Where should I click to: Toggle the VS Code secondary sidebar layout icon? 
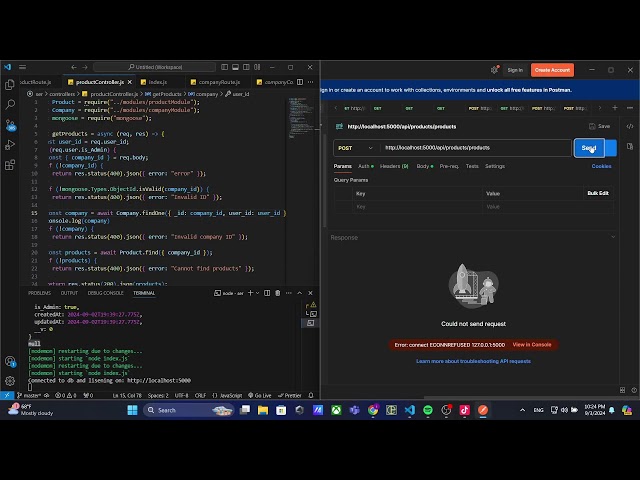tap(246, 67)
